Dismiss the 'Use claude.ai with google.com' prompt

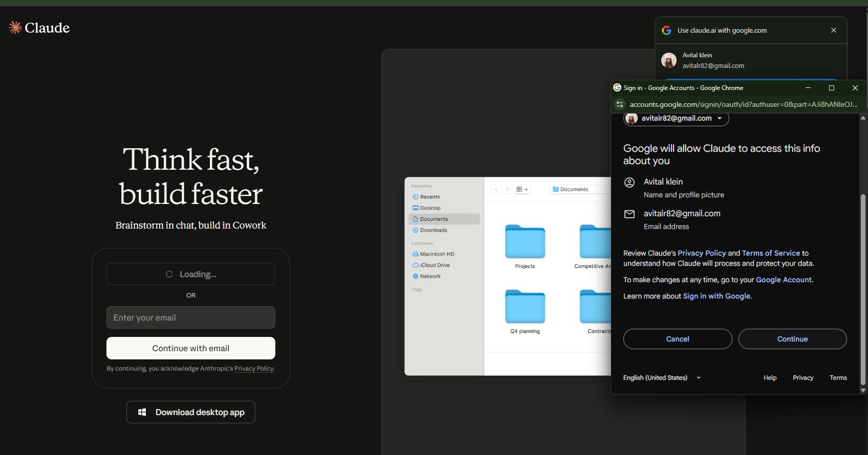(x=834, y=30)
